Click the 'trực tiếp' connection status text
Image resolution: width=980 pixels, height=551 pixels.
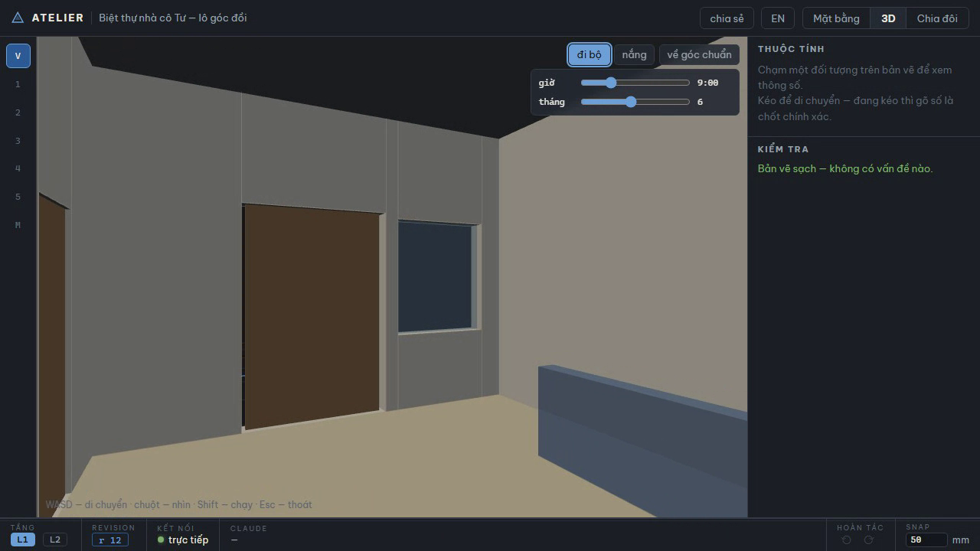coord(188,540)
